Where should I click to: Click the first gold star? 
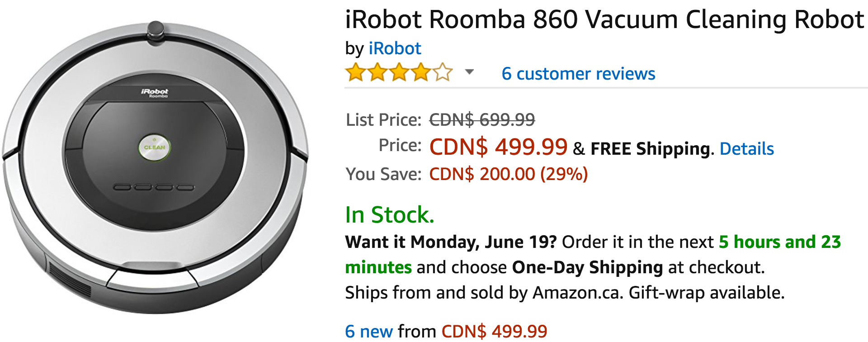(x=355, y=73)
